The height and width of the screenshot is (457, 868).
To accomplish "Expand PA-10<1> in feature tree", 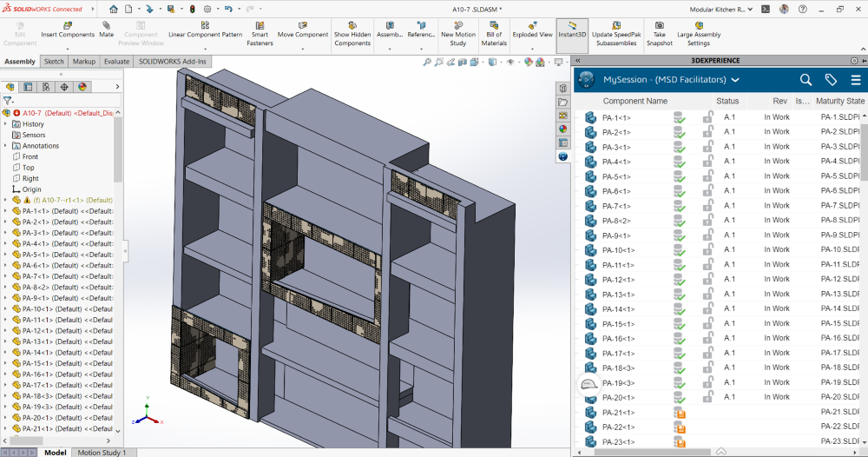I will pyautogui.click(x=5, y=309).
